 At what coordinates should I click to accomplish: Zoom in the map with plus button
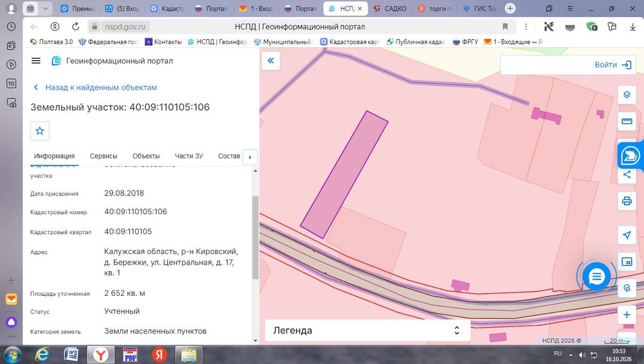point(626,315)
